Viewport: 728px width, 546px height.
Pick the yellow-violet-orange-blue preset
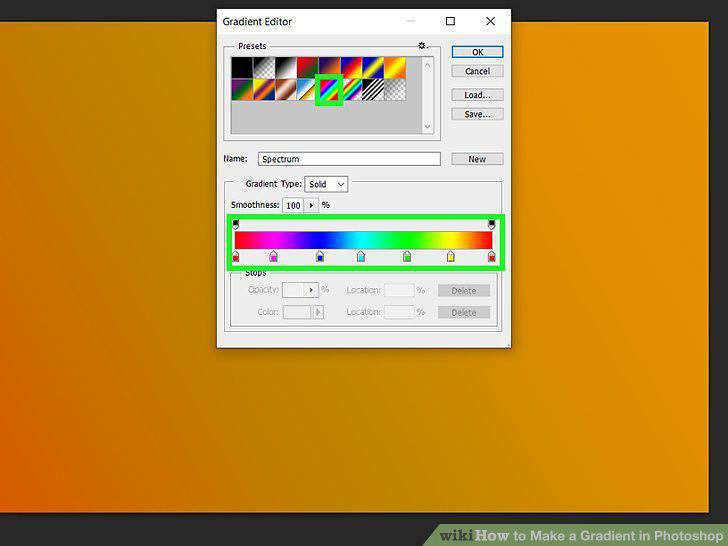point(264,90)
